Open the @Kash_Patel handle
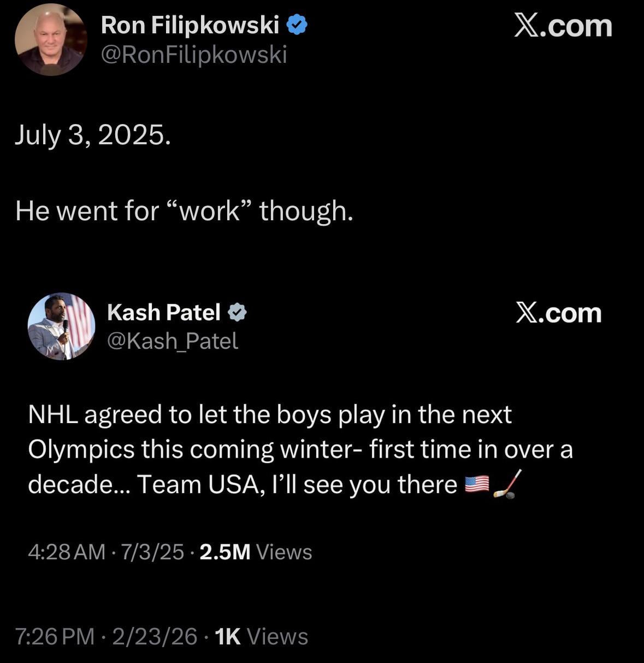The image size is (644, 663). 173,341
